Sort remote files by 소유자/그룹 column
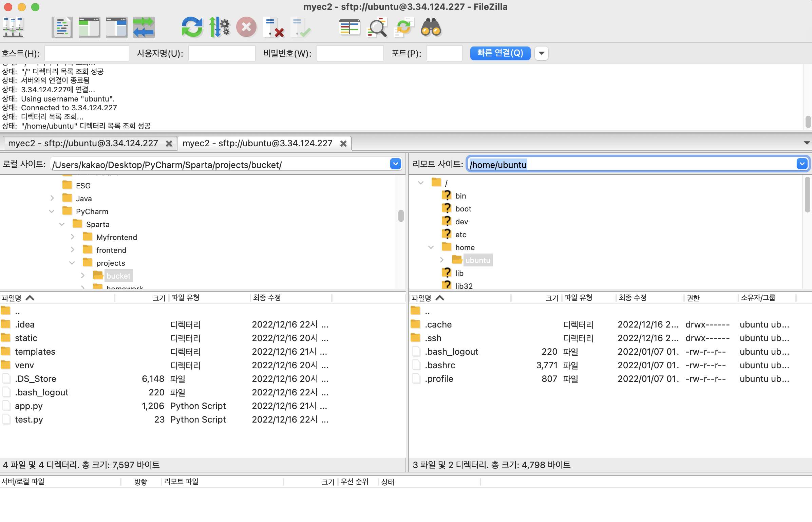The width and height of the screenshot is (812, 522). tap(768, 298)
